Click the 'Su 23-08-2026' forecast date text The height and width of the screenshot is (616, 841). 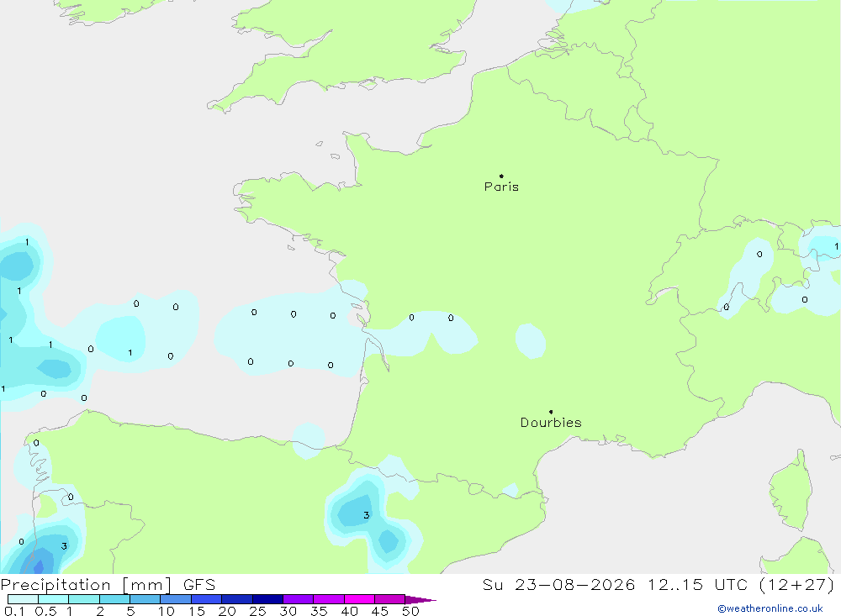coord(559,585)
